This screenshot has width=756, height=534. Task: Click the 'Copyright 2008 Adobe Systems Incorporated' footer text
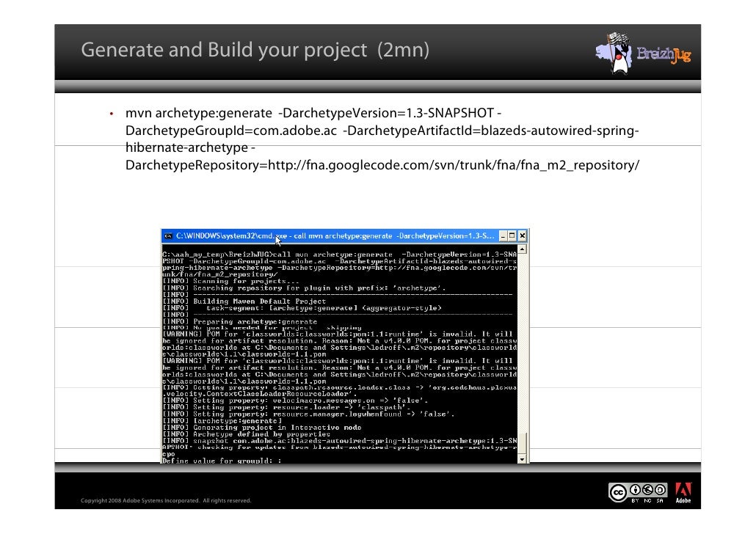[x=166, y=501]
